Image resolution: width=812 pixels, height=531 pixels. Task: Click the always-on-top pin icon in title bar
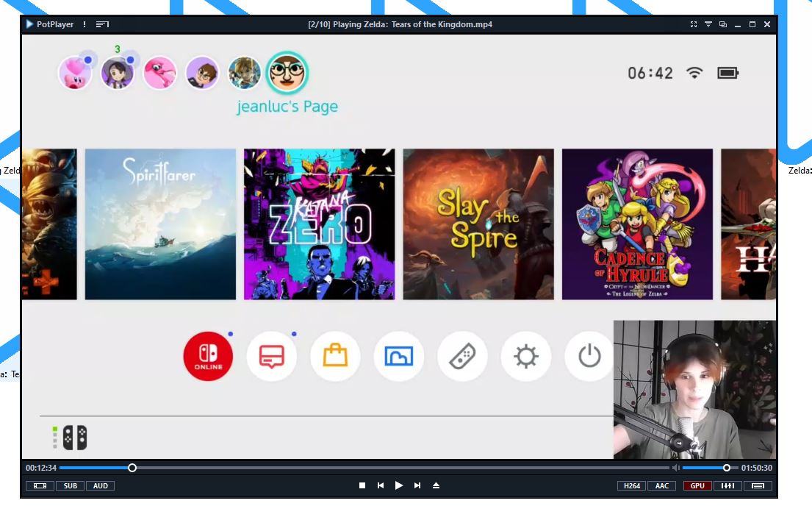click(708, 24)
